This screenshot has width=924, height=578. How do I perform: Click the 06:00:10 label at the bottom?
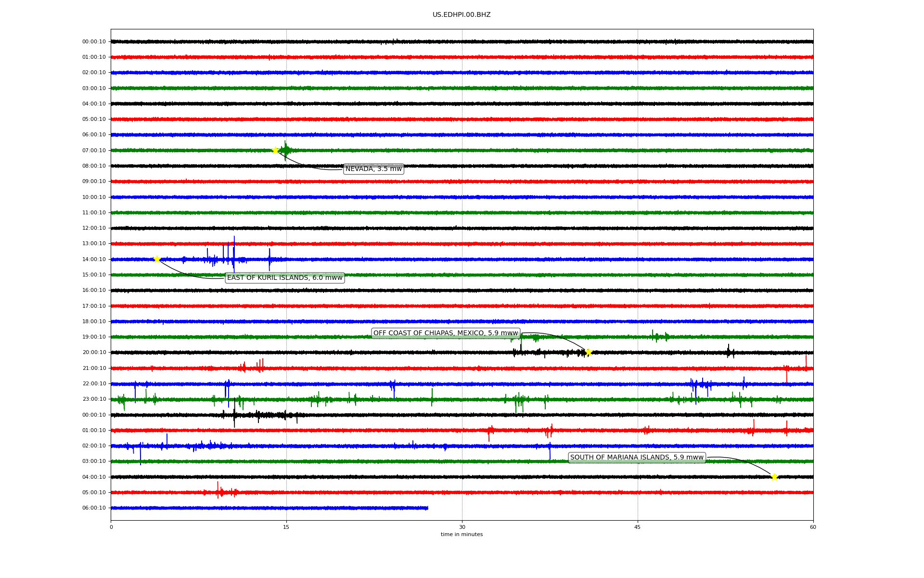(x=94, y=508)
